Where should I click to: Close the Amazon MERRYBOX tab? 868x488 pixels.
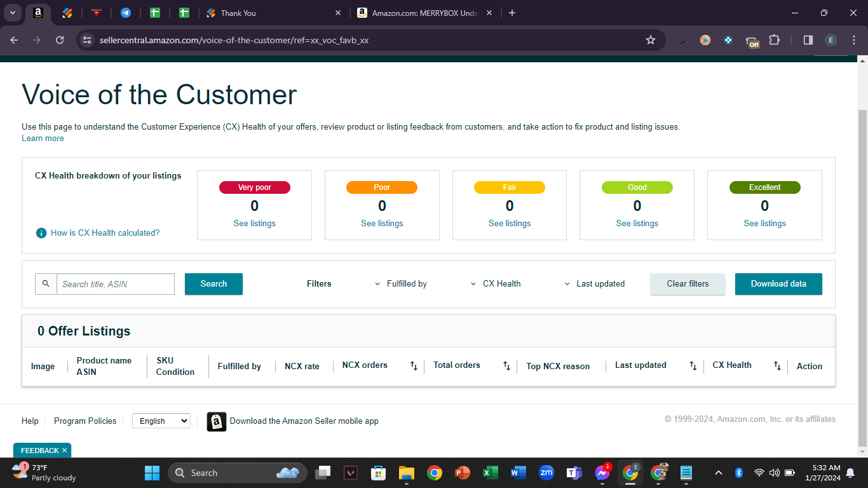490,13
